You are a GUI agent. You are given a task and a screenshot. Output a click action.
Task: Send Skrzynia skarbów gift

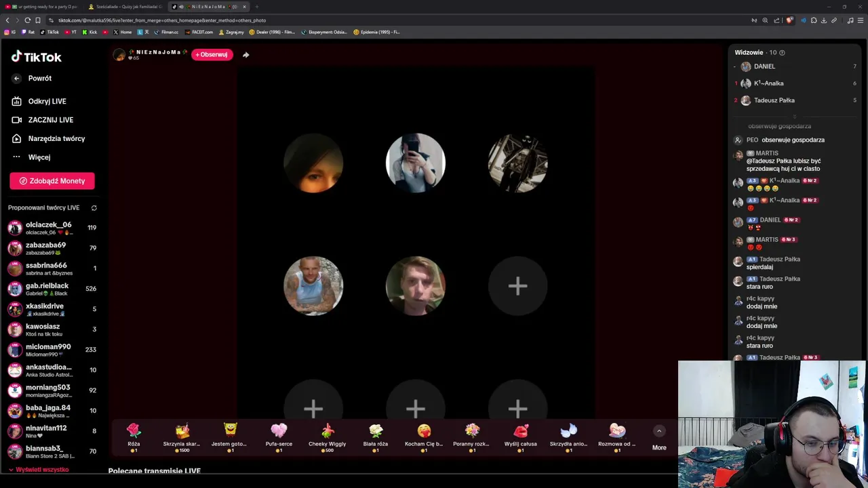pyautogui.click(x=182, y=437)
